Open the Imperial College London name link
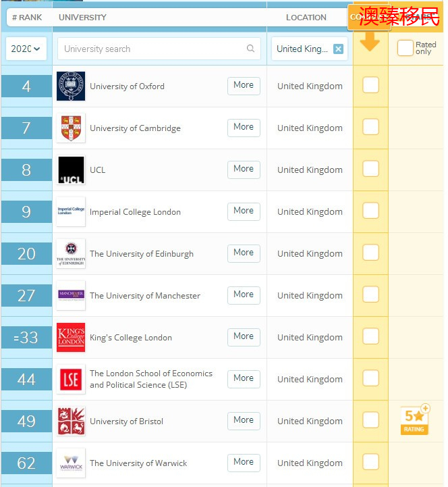 pyautogui.click(x=135, y=212)
